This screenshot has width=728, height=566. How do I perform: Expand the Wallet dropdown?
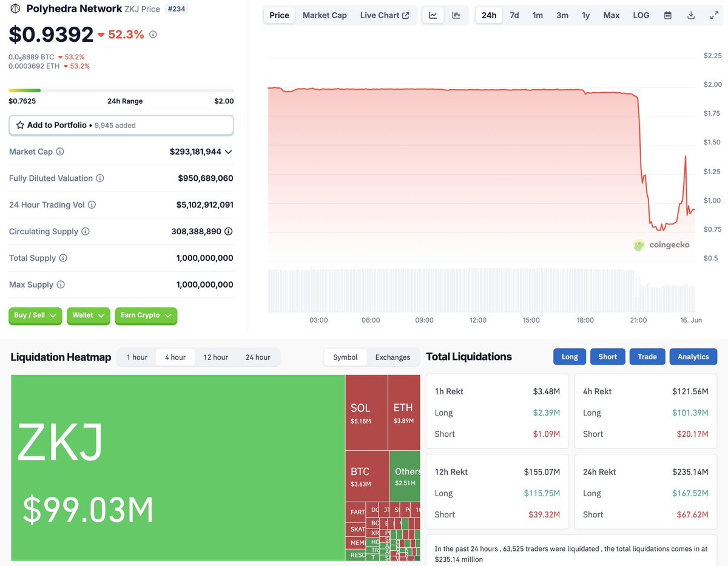pos(88,316)
